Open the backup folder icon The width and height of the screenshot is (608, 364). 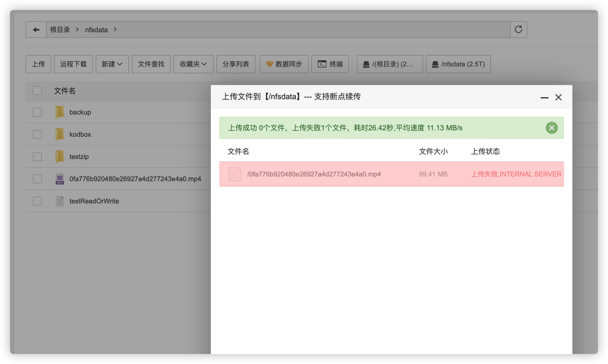[60, 112]
